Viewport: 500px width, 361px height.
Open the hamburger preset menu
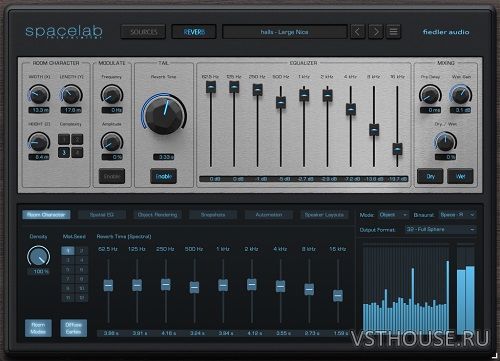tap(394, 32)
